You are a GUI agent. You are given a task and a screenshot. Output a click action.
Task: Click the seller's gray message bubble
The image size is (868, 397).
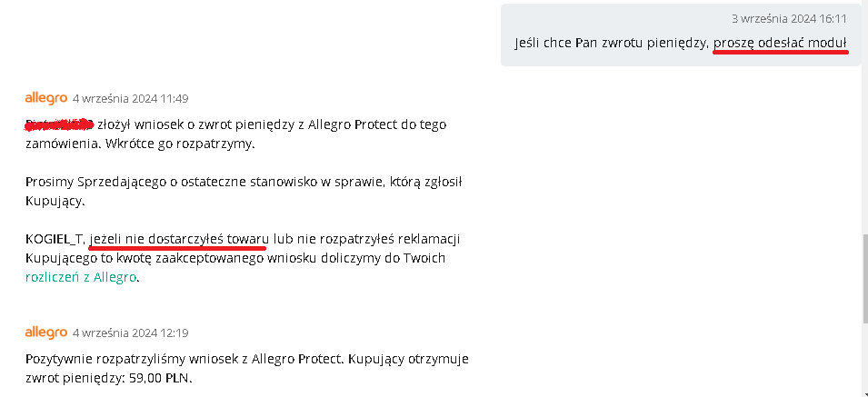pyautogui.click(x=681, y=35)
